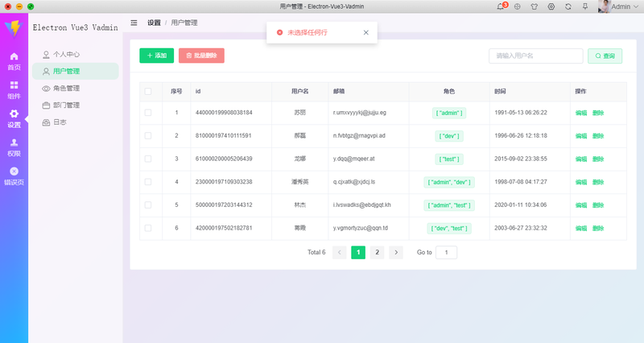Click id cell 440000199908038184
The image size is (644, 343).
[224, 113]
